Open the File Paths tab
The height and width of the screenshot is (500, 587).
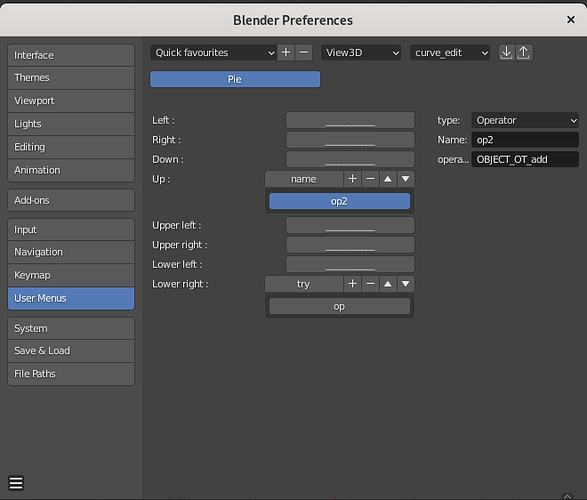[71, 374]
